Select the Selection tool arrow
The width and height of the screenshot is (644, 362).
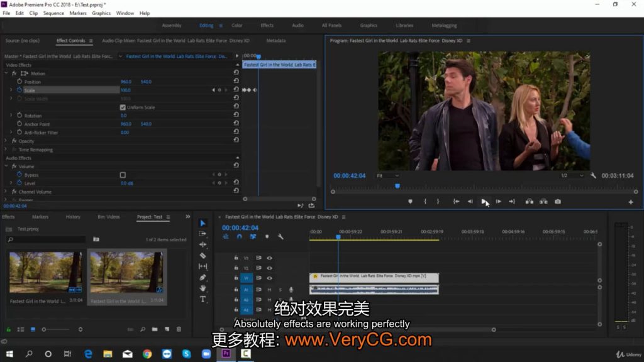[x=203, y=223]
